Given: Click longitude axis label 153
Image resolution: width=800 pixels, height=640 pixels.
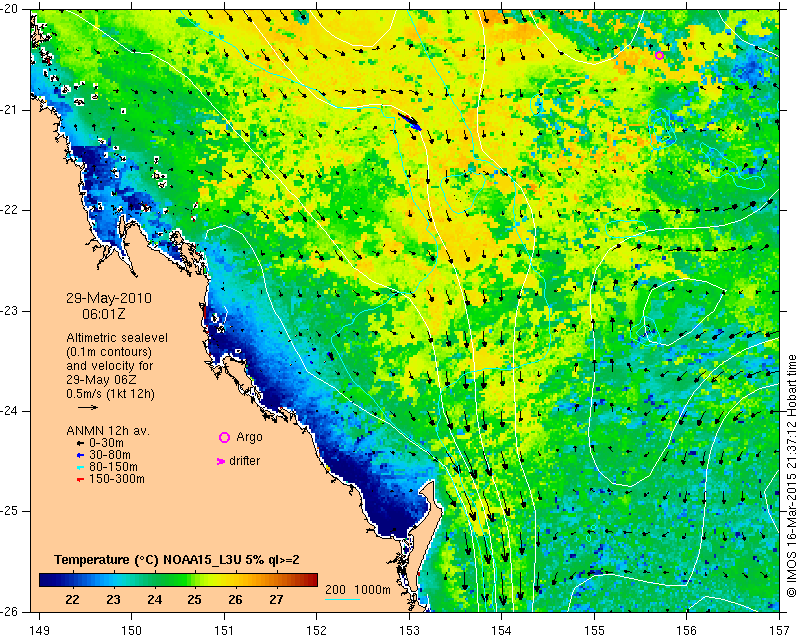Looking at the screenshot, I should click(409, 630).
